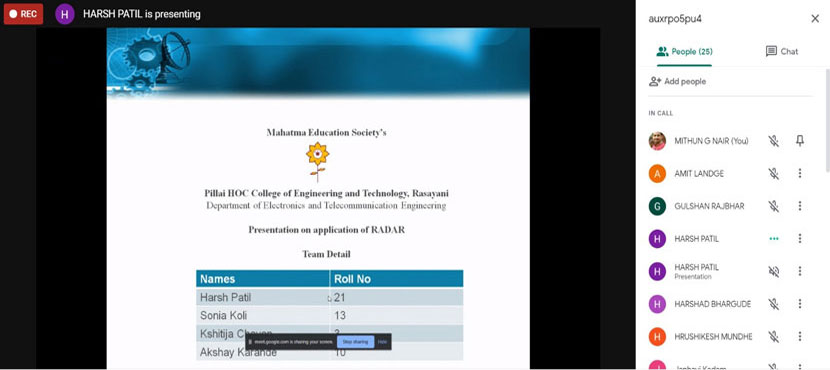830x370 pixels.
Task: Click the Harsh Patil cell in the slide table
Action: point(263,297)
